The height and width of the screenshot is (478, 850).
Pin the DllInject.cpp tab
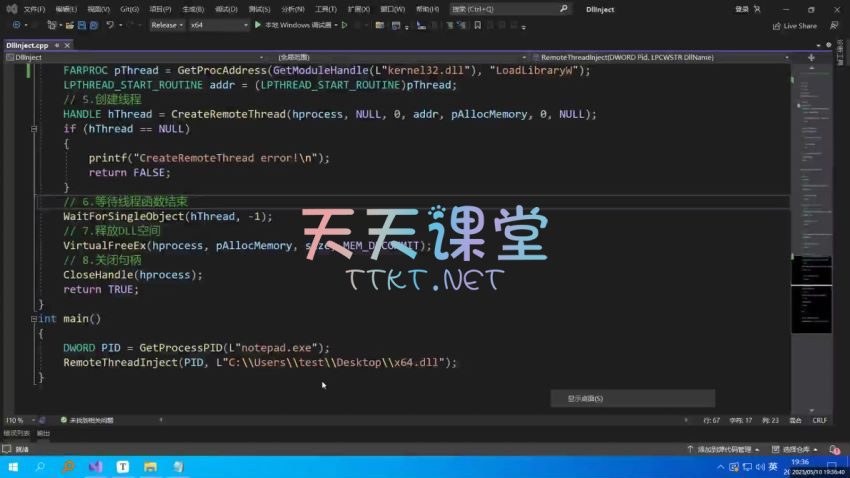59,46
